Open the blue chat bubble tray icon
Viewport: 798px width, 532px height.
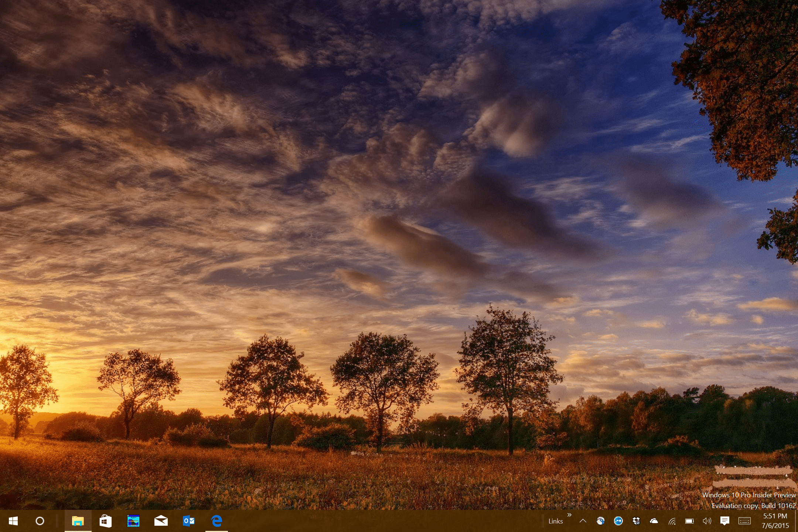(618, 521)
